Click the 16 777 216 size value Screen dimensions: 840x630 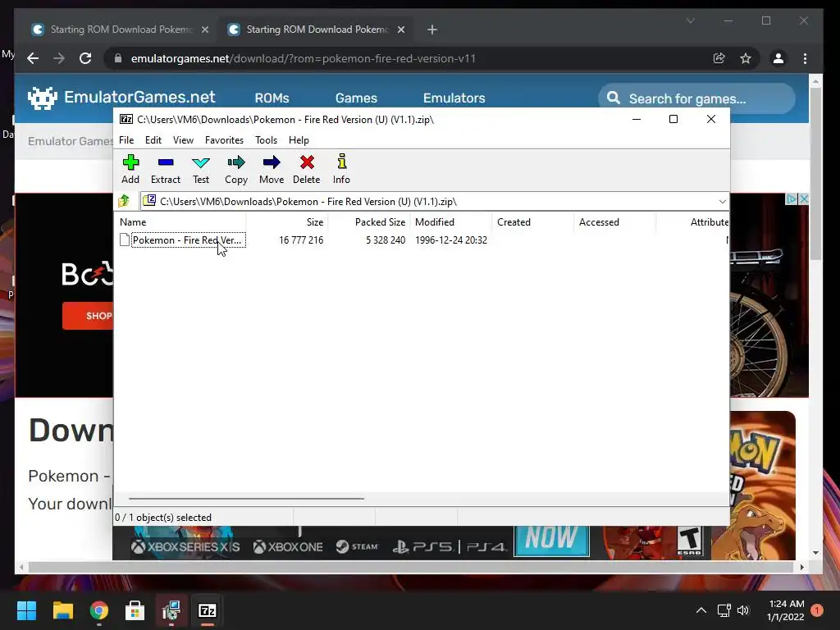point(301,240)
